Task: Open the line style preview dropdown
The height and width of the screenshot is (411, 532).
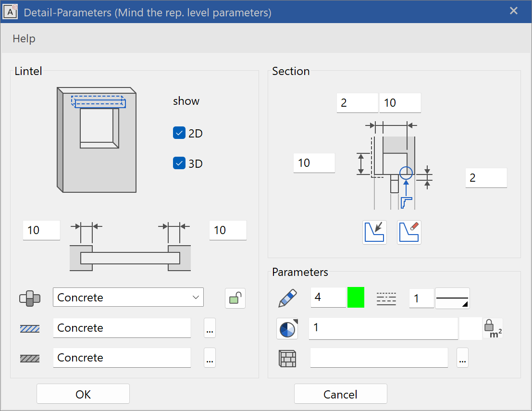Action: point(452,299)
